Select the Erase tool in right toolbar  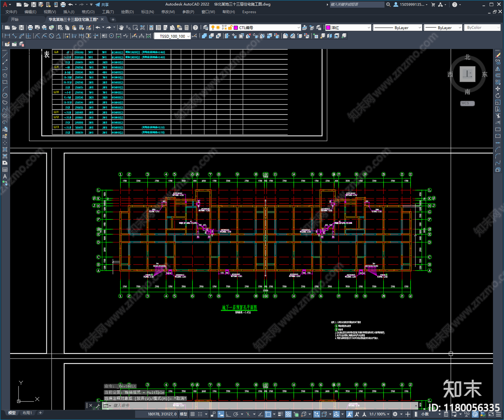click(498, 55)
